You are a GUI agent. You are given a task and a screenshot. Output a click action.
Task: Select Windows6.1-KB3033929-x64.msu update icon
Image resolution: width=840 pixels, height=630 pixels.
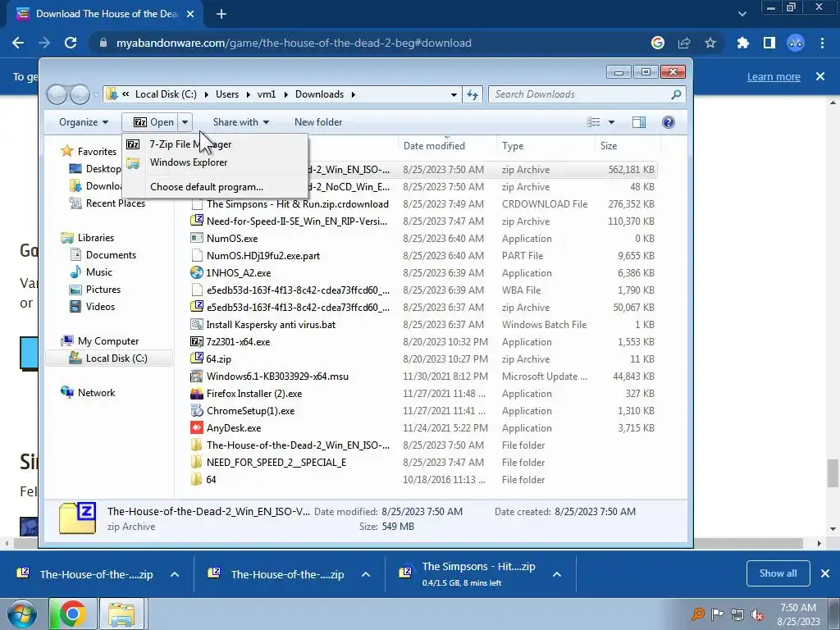coord(197,376)
